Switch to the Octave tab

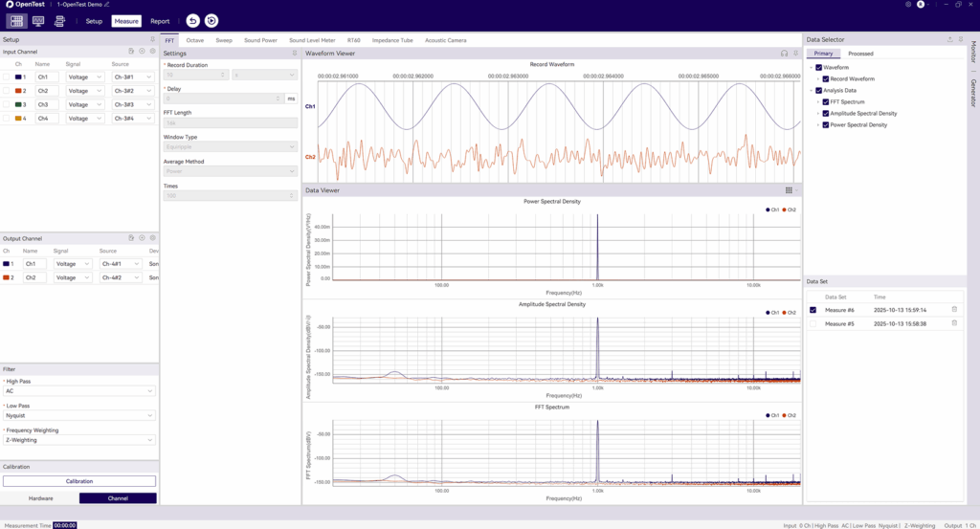[x=194, y=40]
